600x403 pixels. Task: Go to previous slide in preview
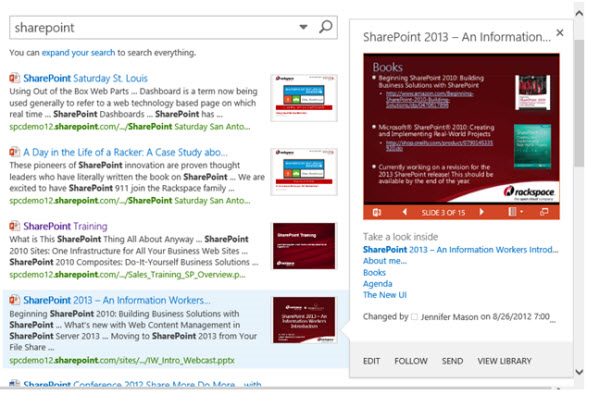coord(404,212)
